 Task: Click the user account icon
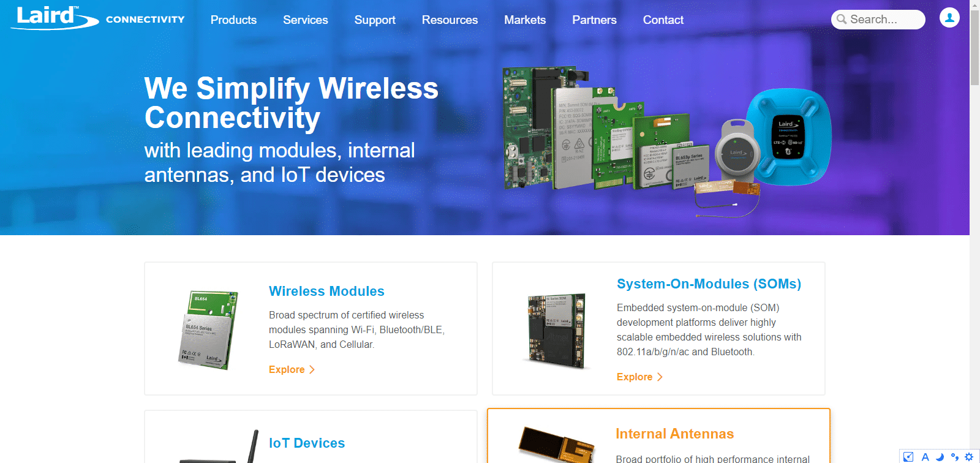tap(949, 18)
